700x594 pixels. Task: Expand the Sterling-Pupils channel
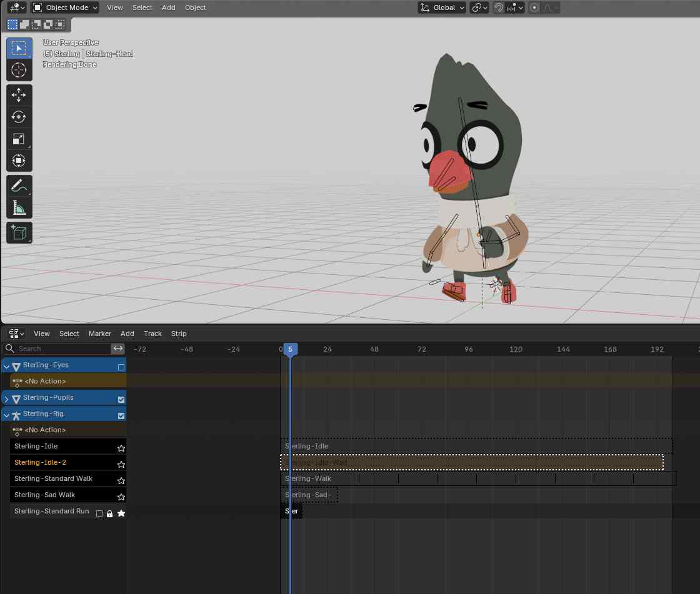click(x=6, y=399)
